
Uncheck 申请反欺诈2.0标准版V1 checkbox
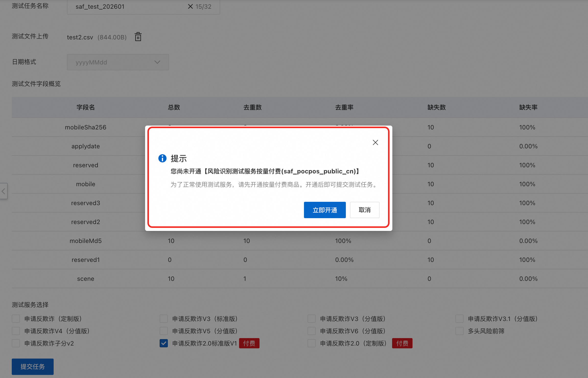pos(164,343)
